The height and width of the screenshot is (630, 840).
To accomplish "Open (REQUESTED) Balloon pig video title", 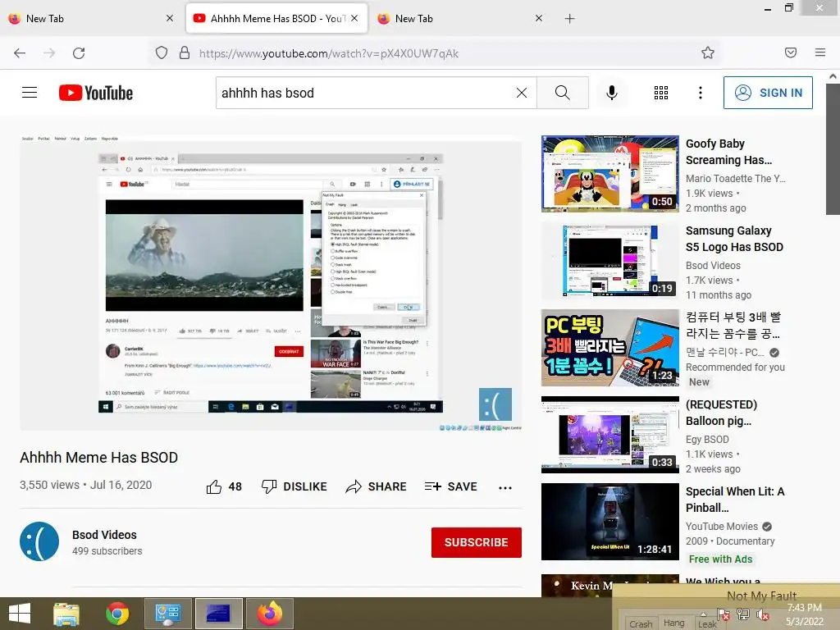I will click(722, 413).
